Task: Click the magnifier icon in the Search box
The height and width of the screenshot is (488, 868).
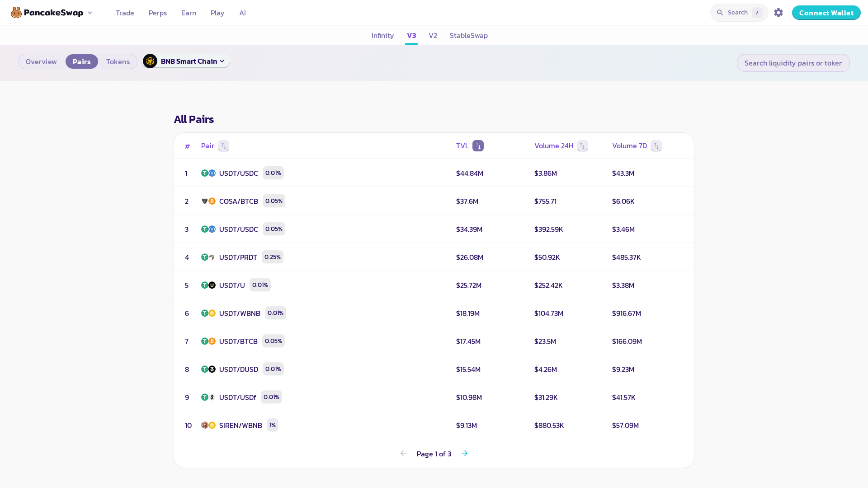Action: pos(720,13)
